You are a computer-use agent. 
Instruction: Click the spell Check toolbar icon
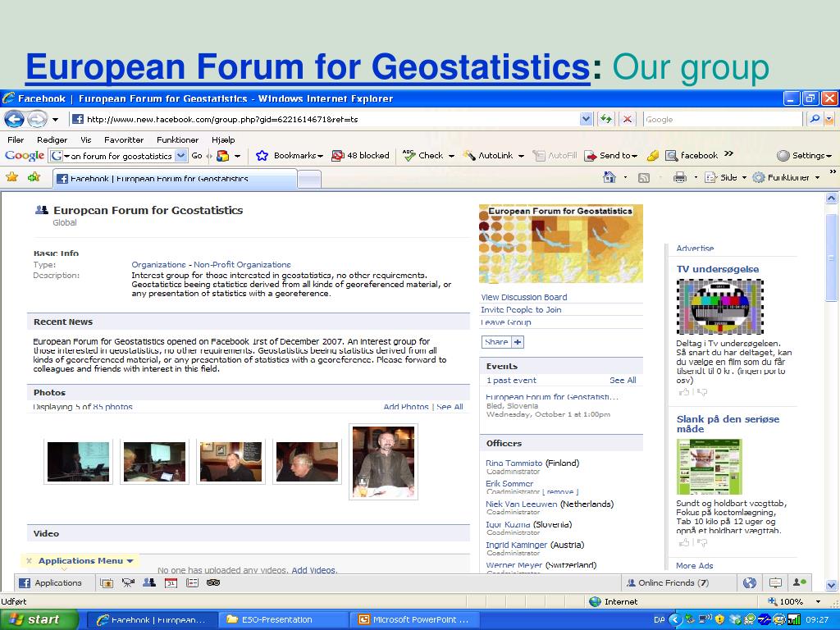[x=409, y=155]
